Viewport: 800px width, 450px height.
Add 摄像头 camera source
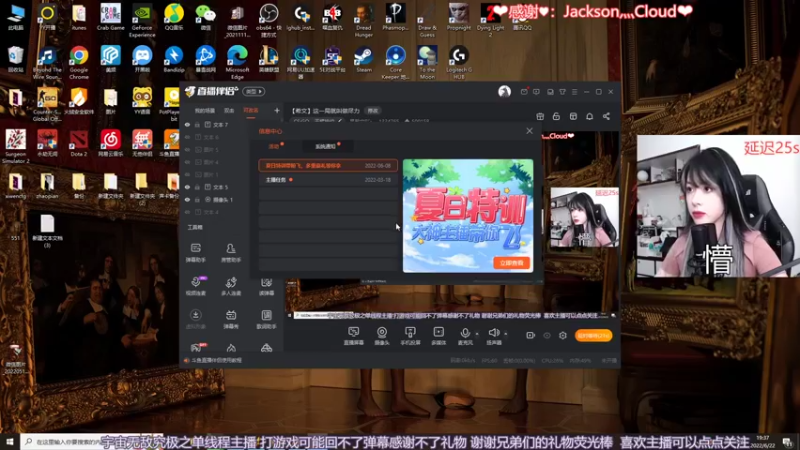[x=382, y=336]
